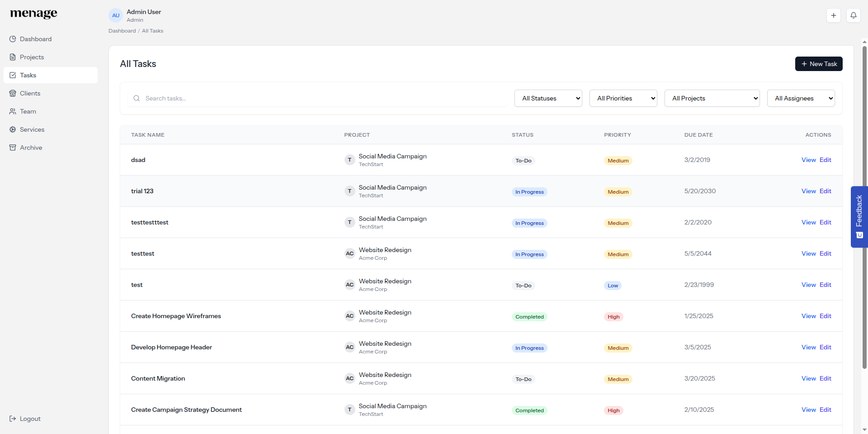Image resolution: width=868 pixels, height=434 pixels.
Task: Open notifications via the bell icon
Action: tap(854, 15)
